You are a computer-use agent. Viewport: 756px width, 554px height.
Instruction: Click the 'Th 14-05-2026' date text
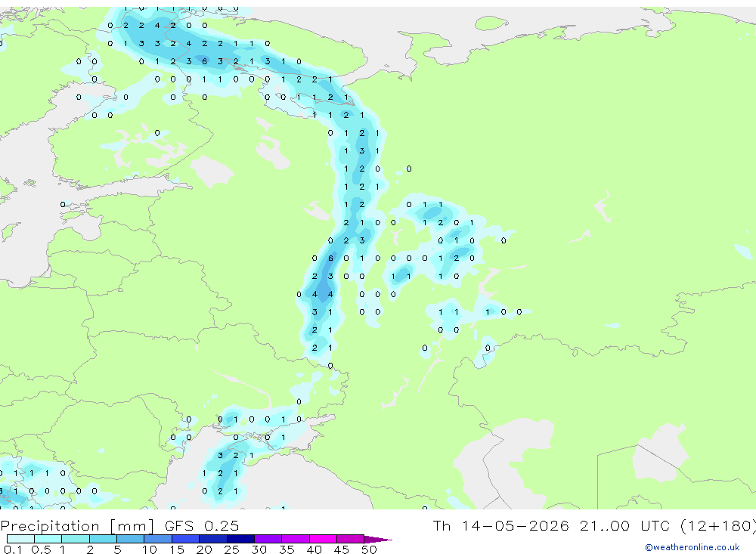pyautogui.click(x=501, y=525)
